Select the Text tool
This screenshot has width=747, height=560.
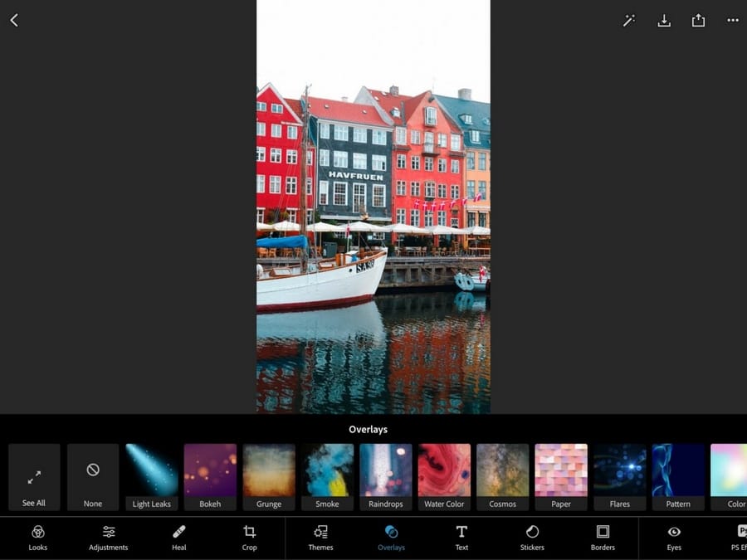tap(461, 538)
